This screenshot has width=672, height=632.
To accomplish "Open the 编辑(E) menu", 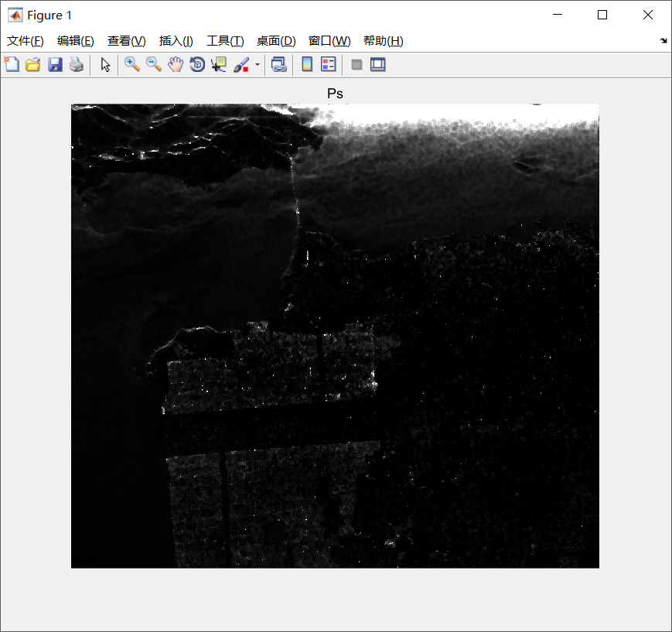I will [x=76, y=41].
